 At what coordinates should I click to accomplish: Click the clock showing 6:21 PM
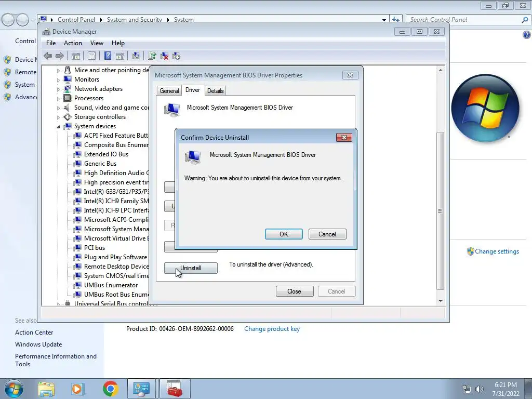click(506, 385)
